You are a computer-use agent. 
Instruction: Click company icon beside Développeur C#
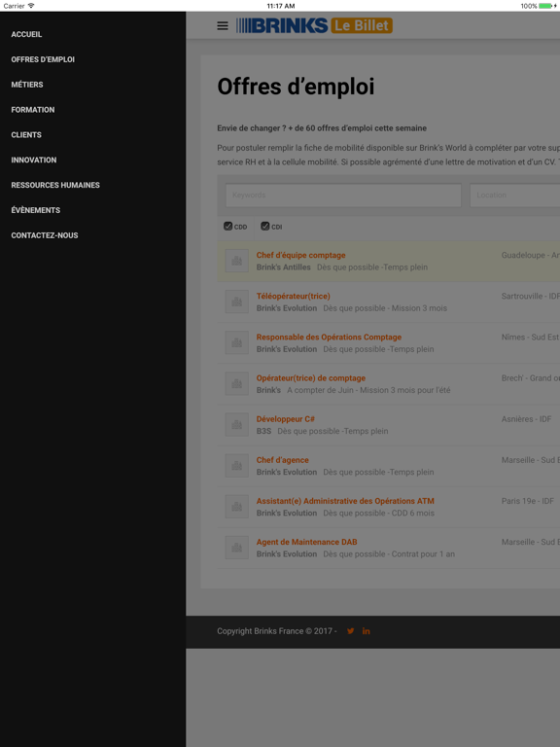[x=236, y=424]
